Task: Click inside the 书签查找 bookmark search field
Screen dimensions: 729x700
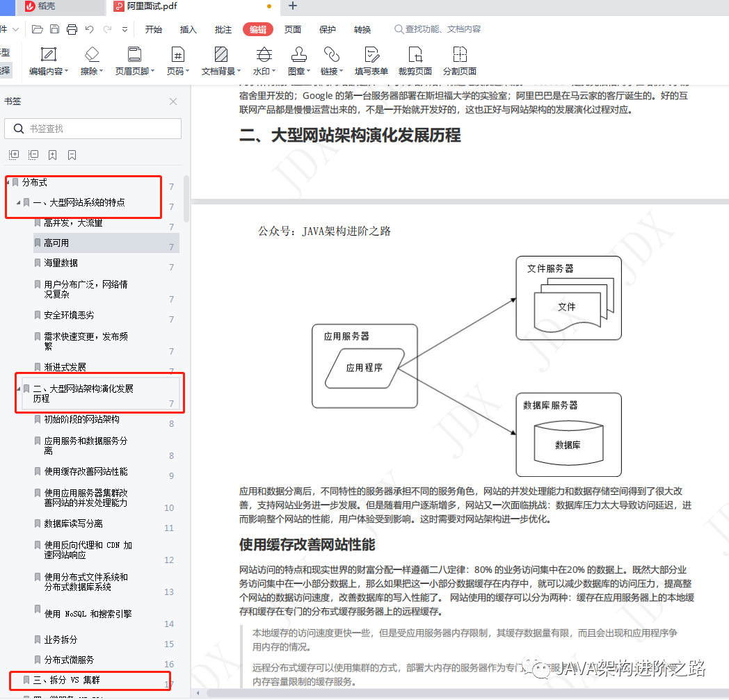Action: pyautogui.click(x=93, y=129)
